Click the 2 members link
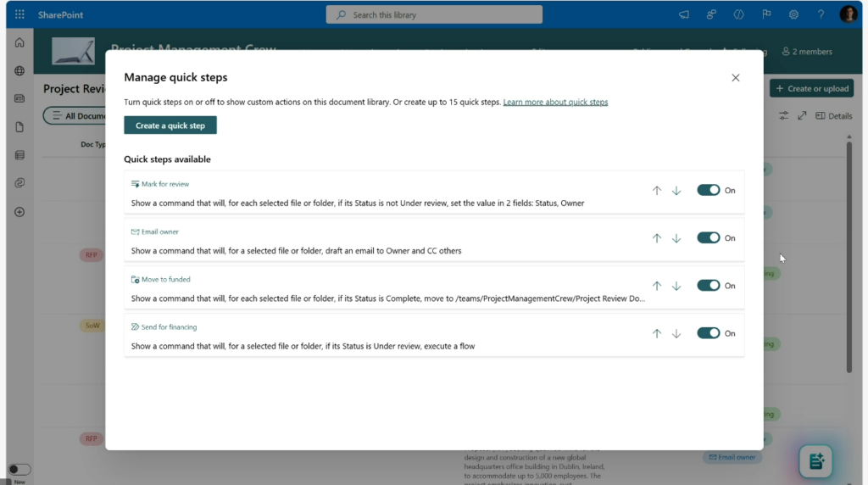Viewport: 868px width, 485px height. click(x=807, y=52)
